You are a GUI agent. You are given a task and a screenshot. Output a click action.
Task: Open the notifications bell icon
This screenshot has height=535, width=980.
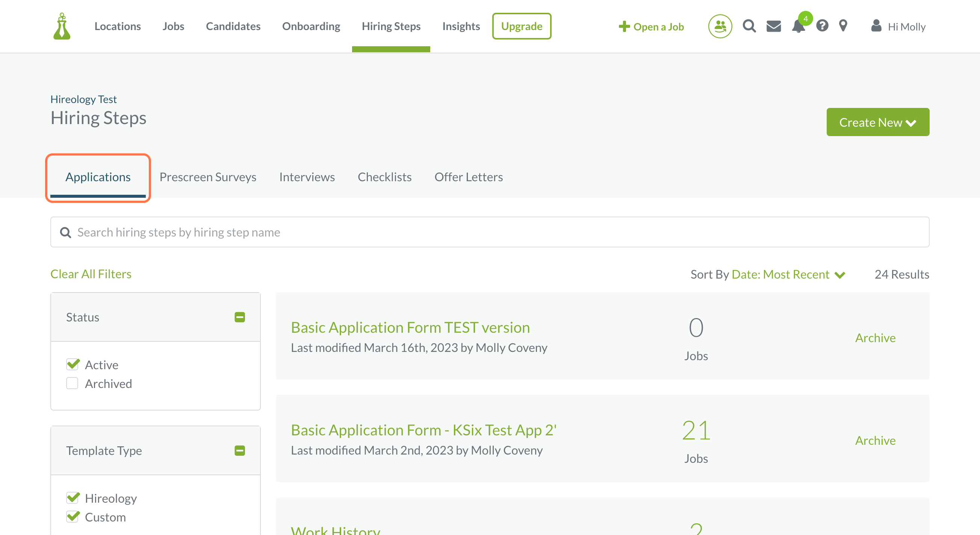click(798, 26)
